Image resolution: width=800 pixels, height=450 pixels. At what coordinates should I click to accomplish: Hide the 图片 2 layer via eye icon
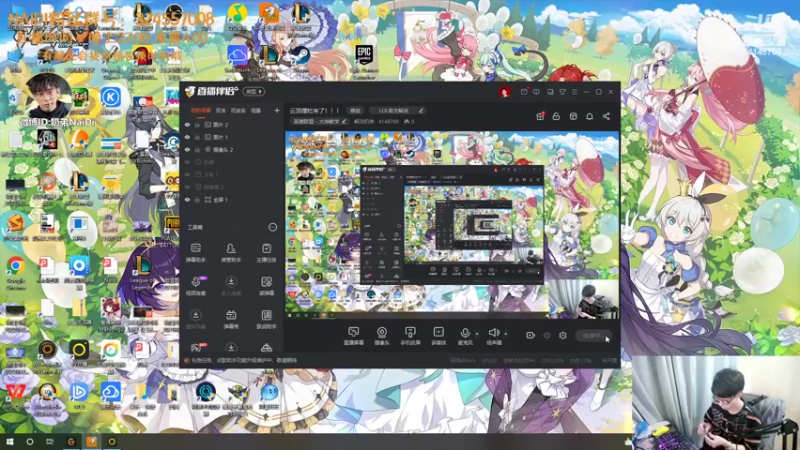187,124
